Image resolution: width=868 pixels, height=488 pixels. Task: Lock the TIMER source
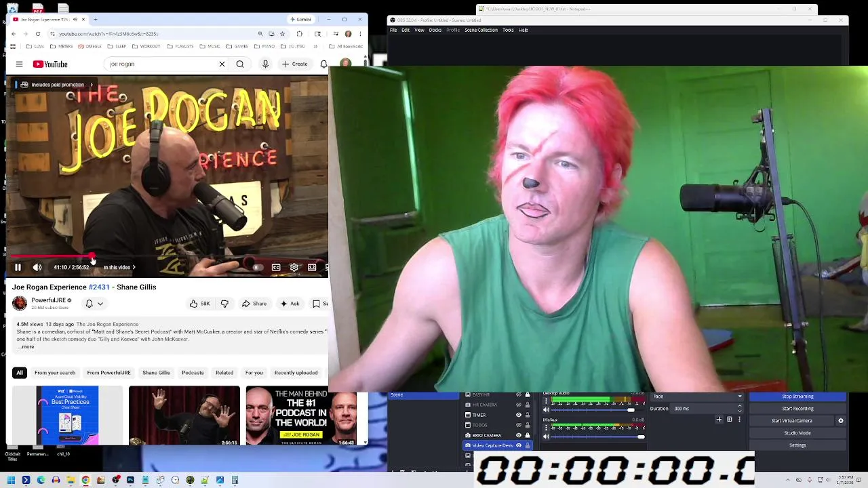528,415
